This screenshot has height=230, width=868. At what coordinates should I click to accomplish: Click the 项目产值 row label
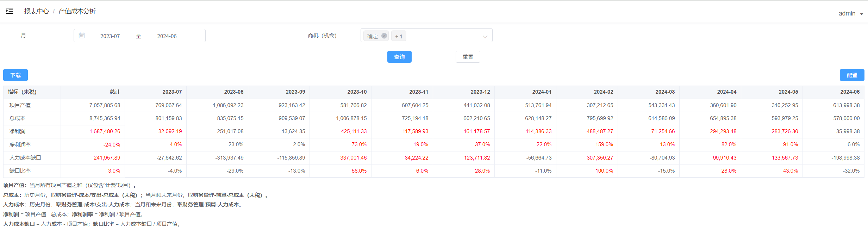(20, 105)
